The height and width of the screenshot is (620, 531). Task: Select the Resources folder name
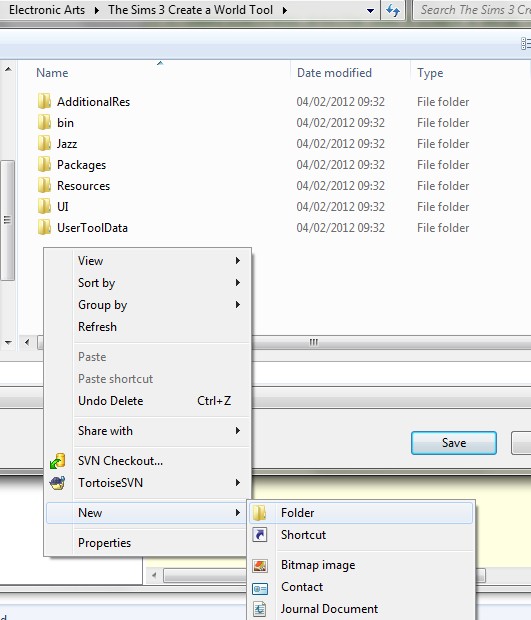tap(83, 185)
